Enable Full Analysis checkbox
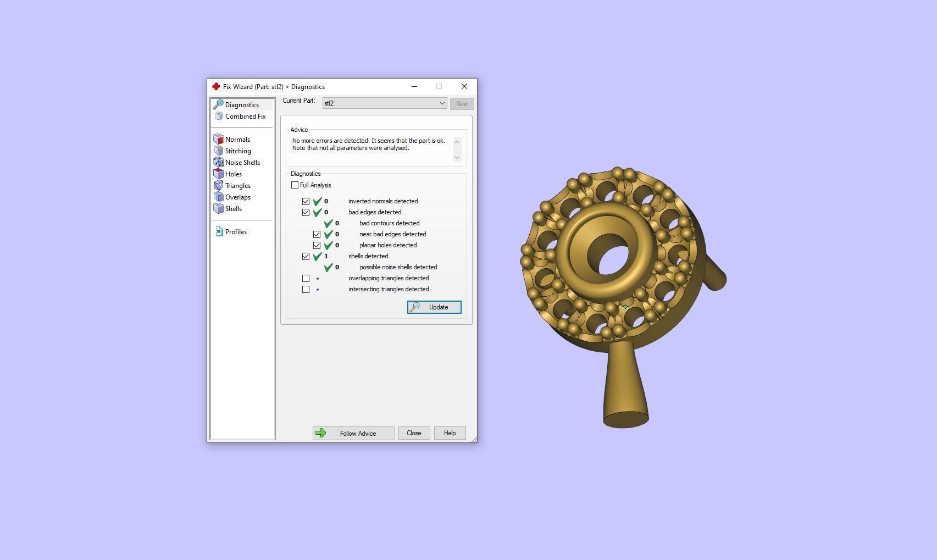Screen dimensions: 937x560 click(x=295, y=185)
